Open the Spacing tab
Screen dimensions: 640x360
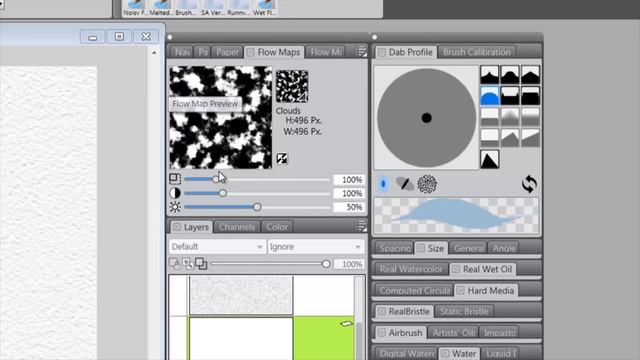395,248
